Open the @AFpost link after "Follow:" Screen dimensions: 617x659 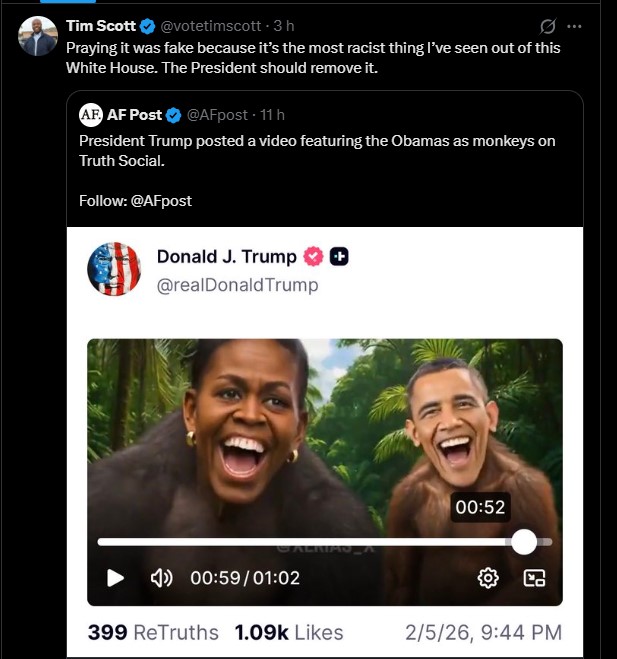[x=161, y=201]
